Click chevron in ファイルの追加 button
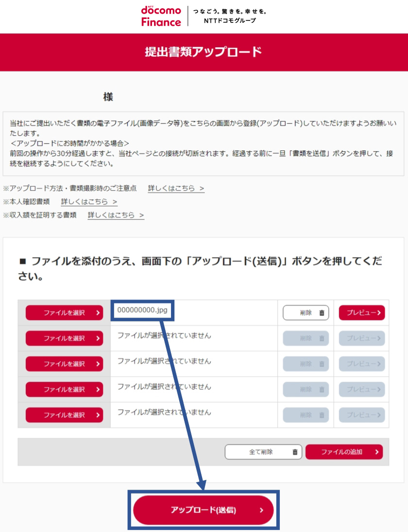The image size is (408, 532). pyautogui.click(x=377, y=452)
